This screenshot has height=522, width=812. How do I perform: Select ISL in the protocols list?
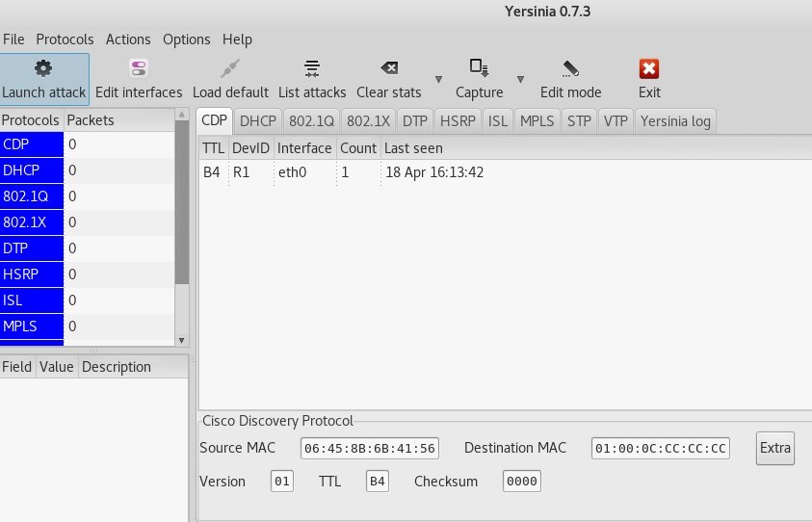[x=32, y=300]
